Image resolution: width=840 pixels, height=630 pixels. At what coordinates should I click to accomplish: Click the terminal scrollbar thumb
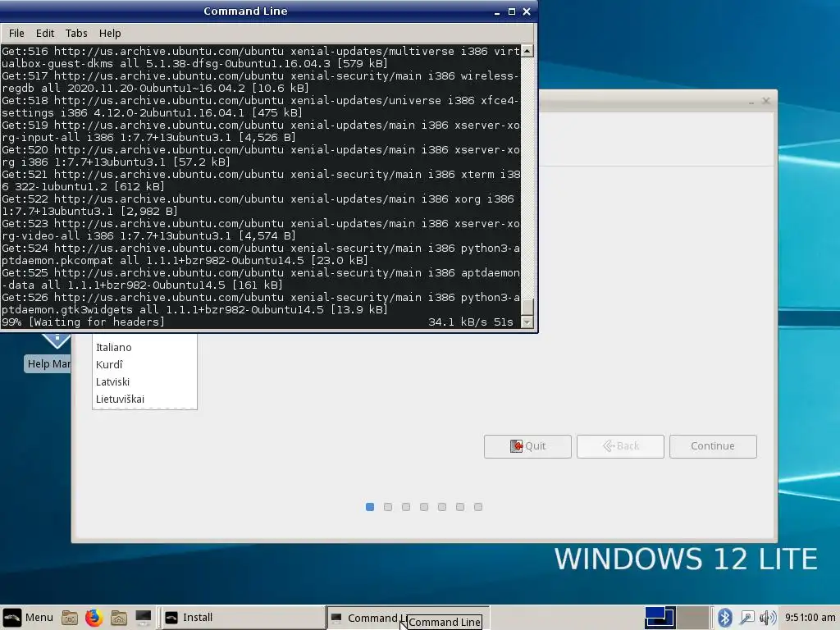point(527,307)
